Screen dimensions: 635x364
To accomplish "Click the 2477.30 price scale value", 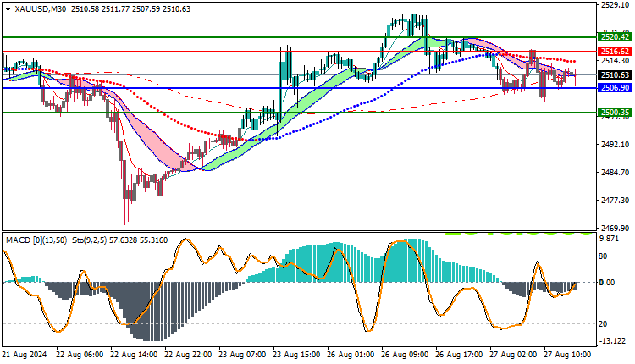I will 616,201.
